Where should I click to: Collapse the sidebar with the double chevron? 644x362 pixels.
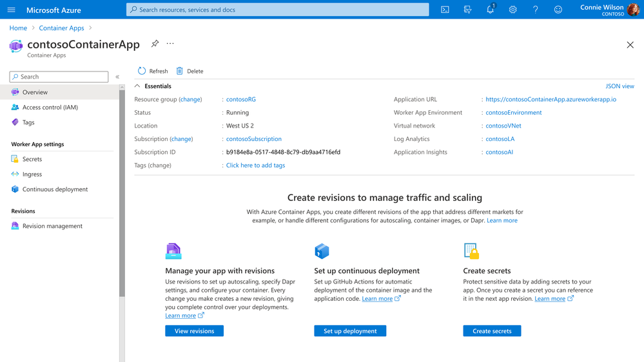tap(117, 77)
